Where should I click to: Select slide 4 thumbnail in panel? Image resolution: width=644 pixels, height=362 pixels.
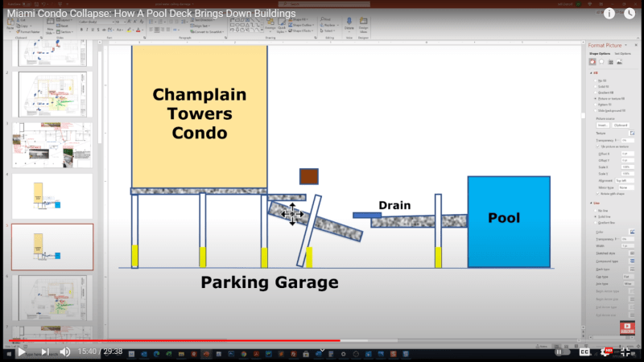coord(52,196)
